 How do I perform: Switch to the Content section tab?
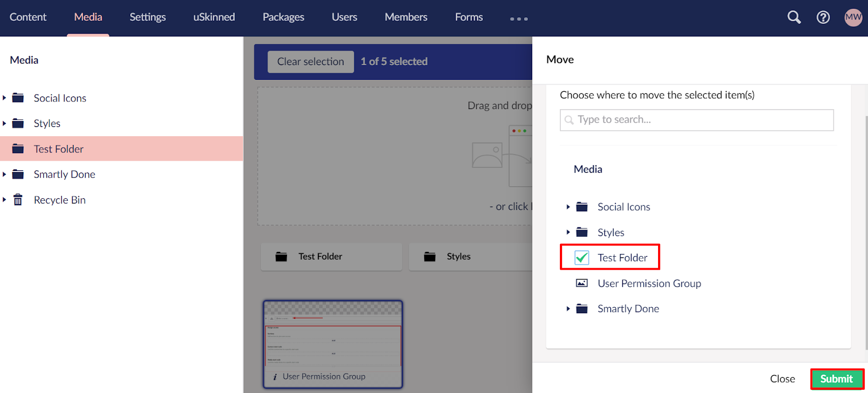[28, 17]
